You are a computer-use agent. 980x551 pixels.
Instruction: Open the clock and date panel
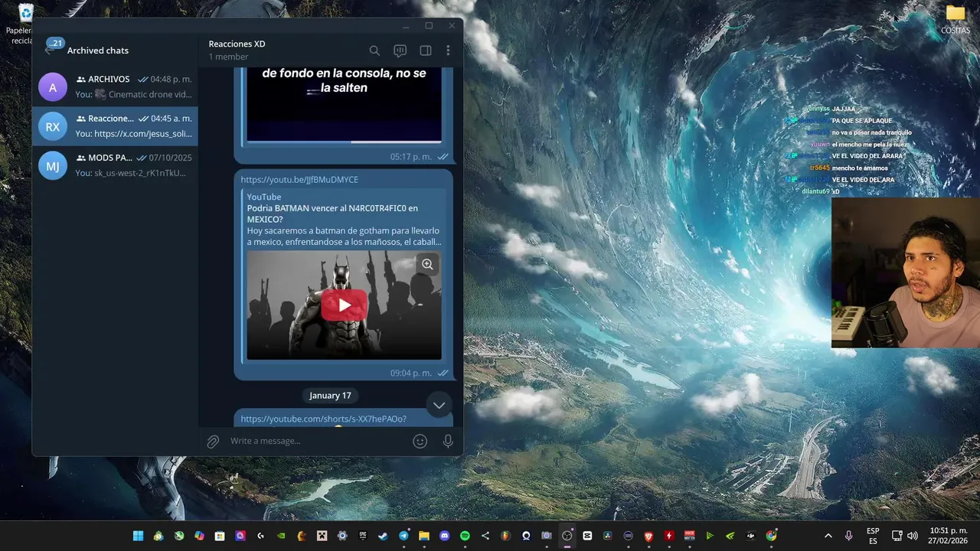(949, 536)
